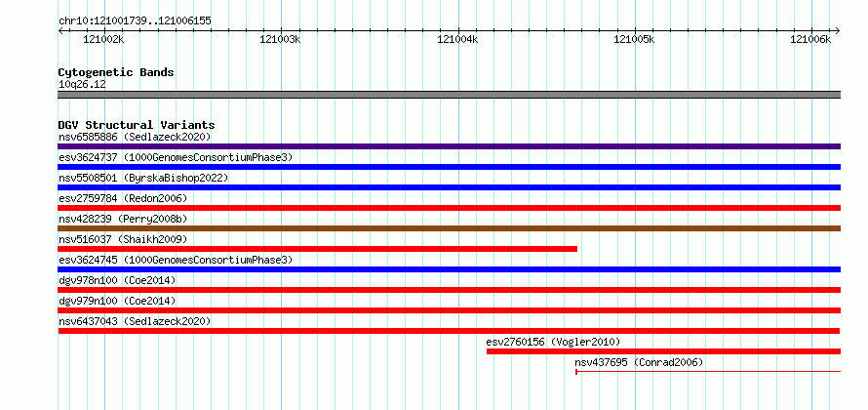Select the nsv6437043 (Sedlazeck2020) label
The width and height of the screenshot is (868, 410).
click(135, 321)
